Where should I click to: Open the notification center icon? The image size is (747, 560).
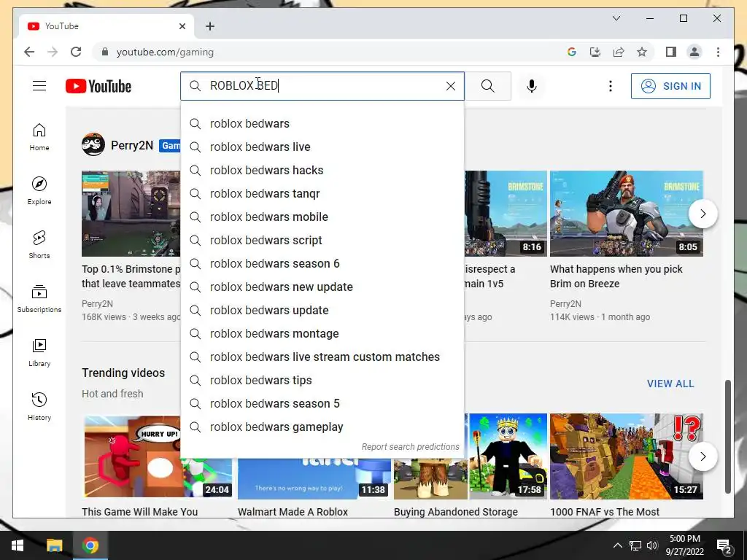tap(724, 545)
